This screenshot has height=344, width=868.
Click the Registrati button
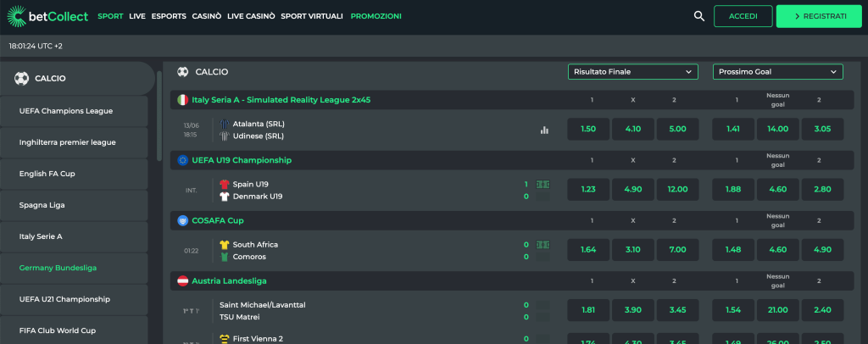(x=820, y=16)
